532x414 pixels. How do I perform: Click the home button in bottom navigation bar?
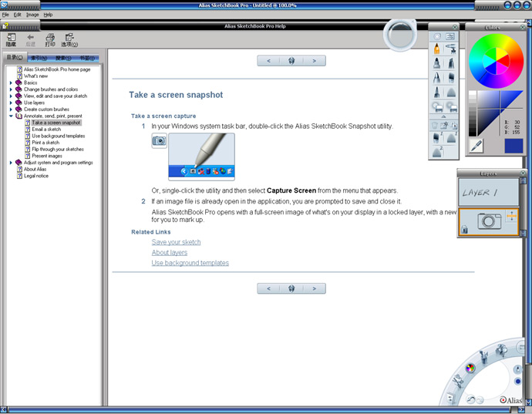pyautogui.click(x=291, y=288)
